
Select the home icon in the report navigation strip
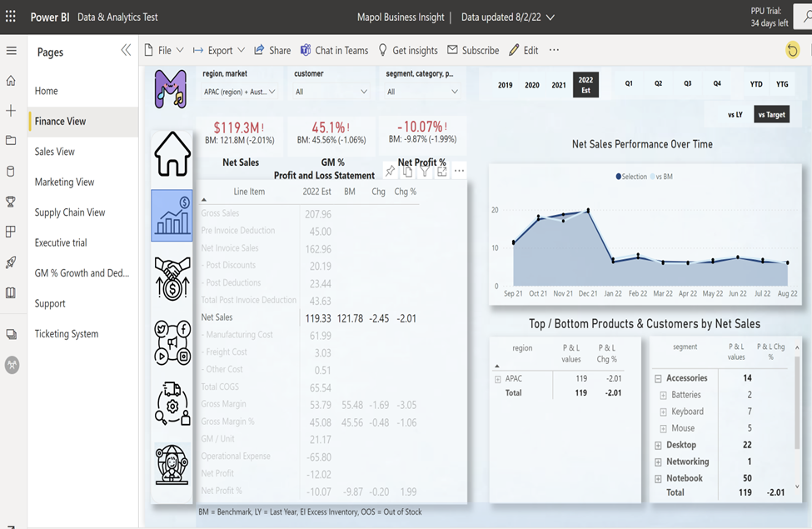172,154
